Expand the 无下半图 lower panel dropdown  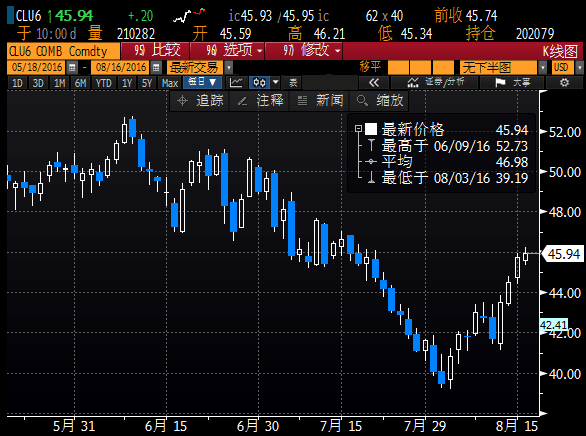[x=543, y=68]
